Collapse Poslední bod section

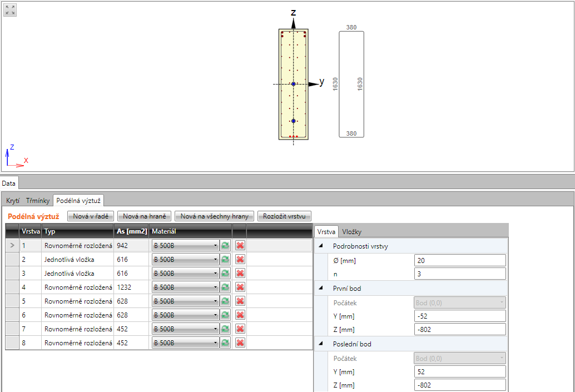[321, 344]
